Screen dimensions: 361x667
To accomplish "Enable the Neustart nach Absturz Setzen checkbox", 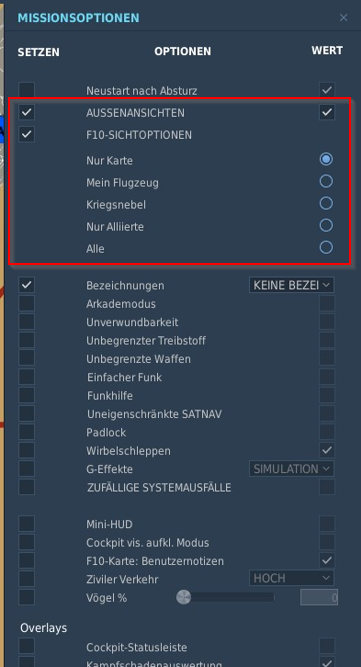I will click(x=26, y=90).
